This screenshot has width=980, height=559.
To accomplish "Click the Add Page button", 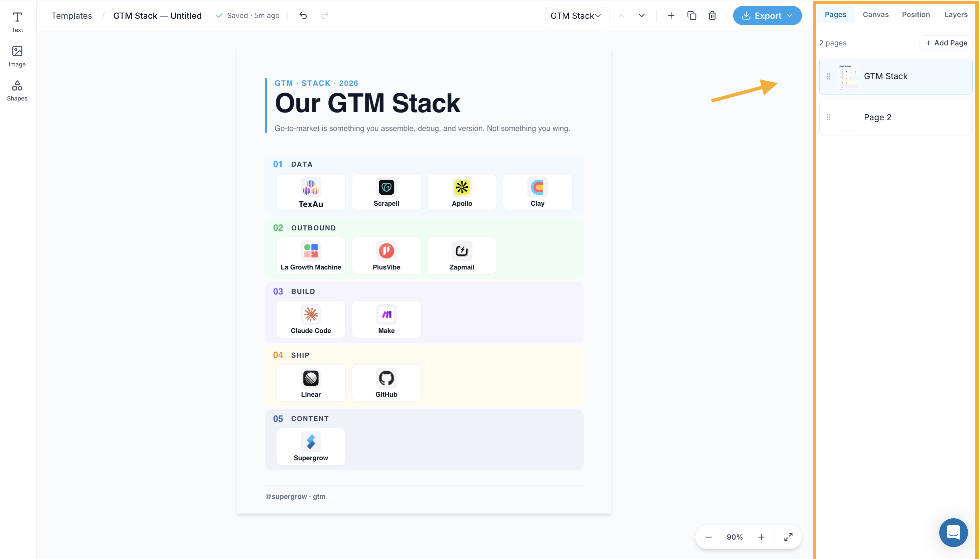I will point(946,43).
